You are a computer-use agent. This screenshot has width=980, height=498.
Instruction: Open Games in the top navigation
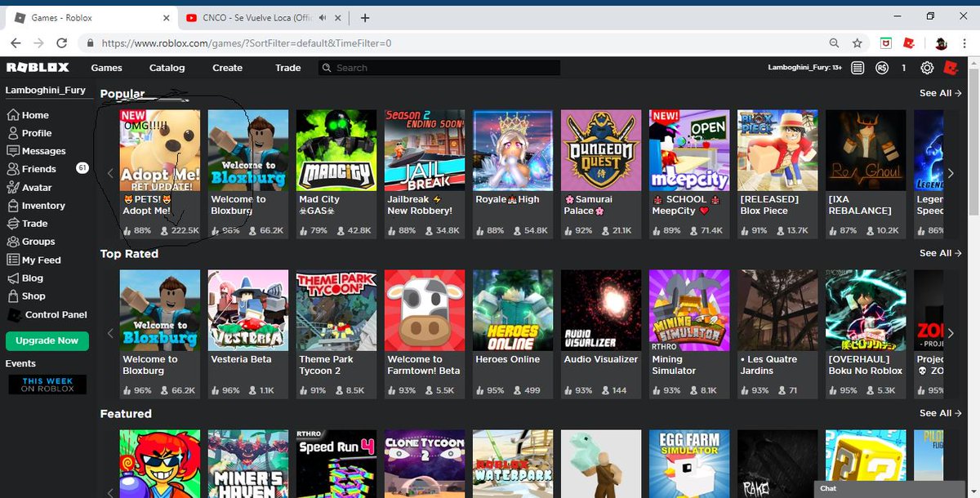(106, 68)
